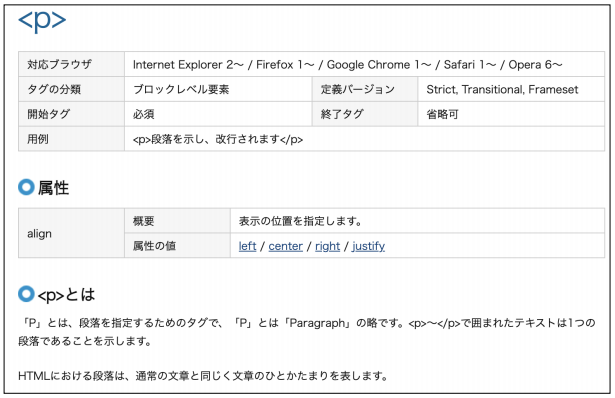Viewport: 615px width, 398px height.
Task: Click the 属性 section heading
Action: pyautogui.click(x=53, y=188)
